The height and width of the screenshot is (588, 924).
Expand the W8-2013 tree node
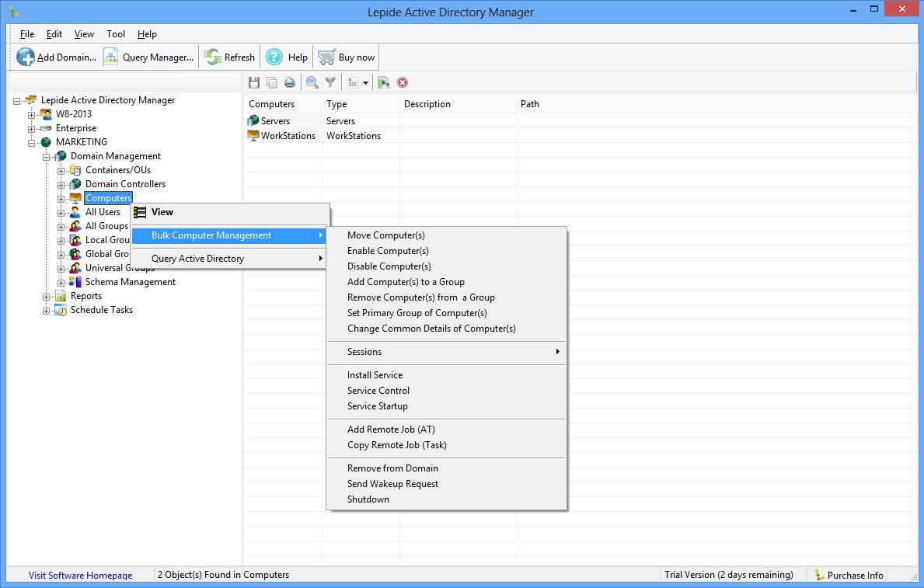pos(32,114)
